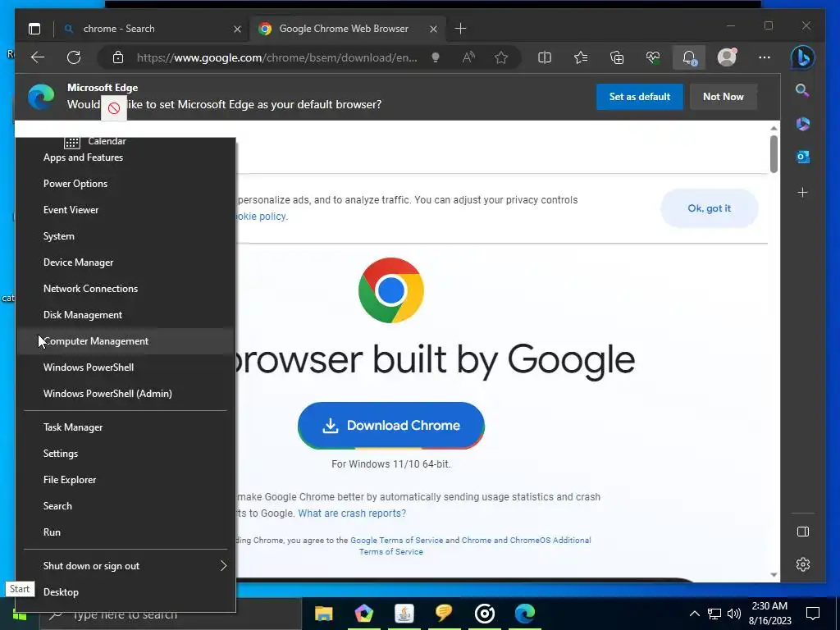Open Read aloud icon in the address bar
This screenshot has width=840, height=630.
[x=468, y=57]
